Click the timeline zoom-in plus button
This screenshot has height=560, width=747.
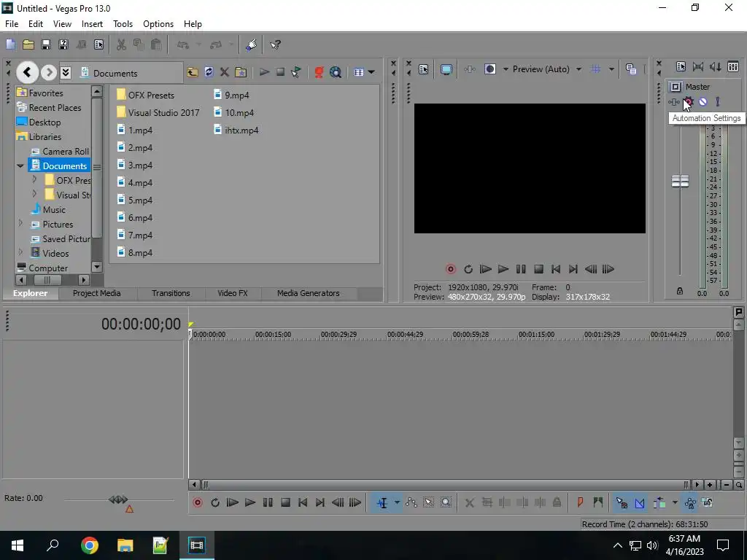click(x=710, y=485)
